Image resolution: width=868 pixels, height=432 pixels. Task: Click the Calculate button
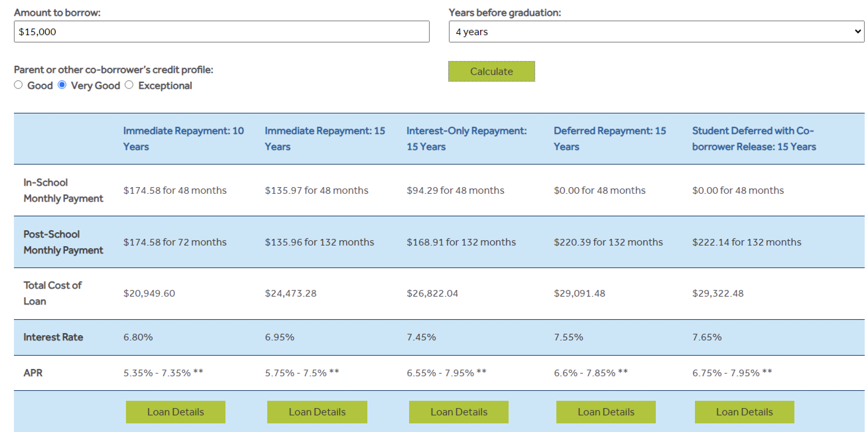[491, 71]
